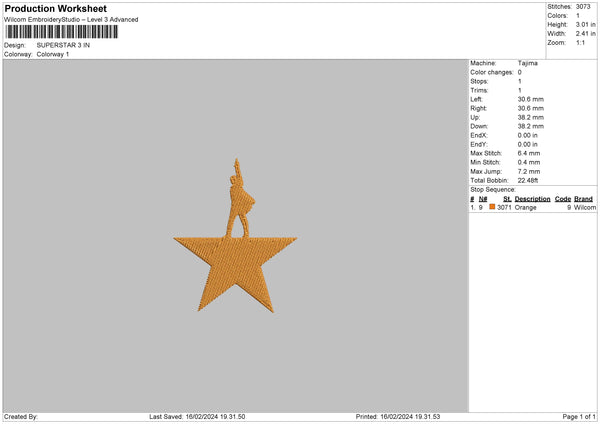Click the 'Wilcom' brand cell

(x=585, y=207)
